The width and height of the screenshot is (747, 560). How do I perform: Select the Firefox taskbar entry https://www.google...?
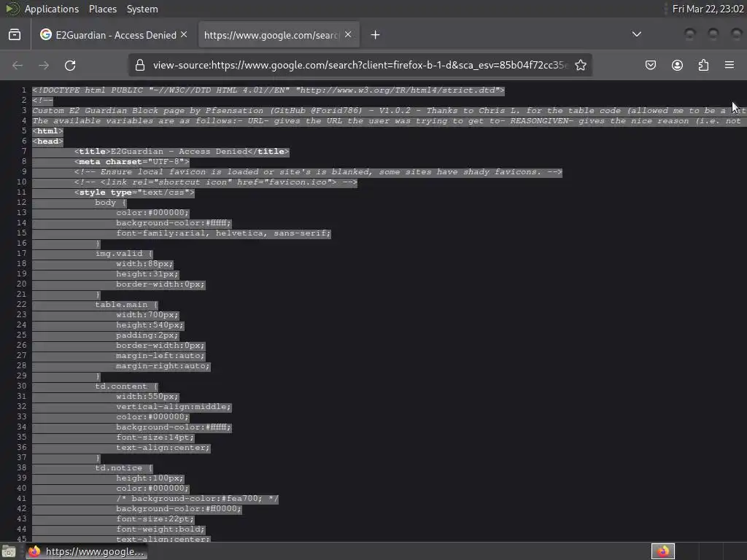pyautogui.click(x=86, y=552)
